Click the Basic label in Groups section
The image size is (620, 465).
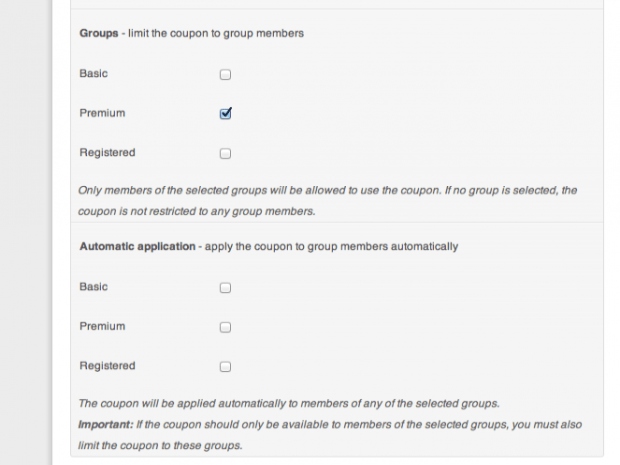(94, 74)
